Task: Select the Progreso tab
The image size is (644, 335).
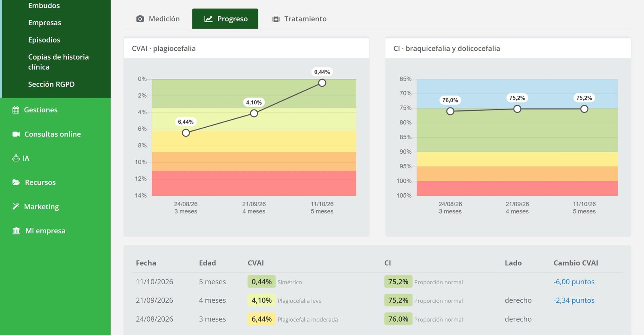Action: click(225, 19)
